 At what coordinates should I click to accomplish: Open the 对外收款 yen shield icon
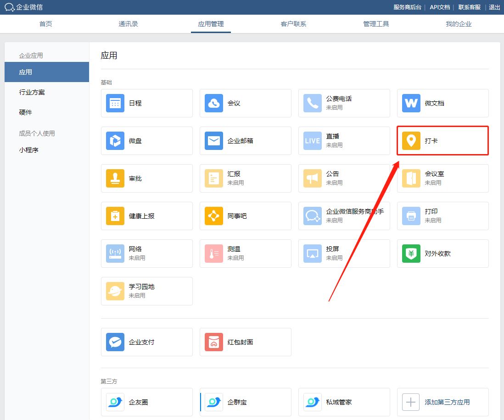coord(411,254)
